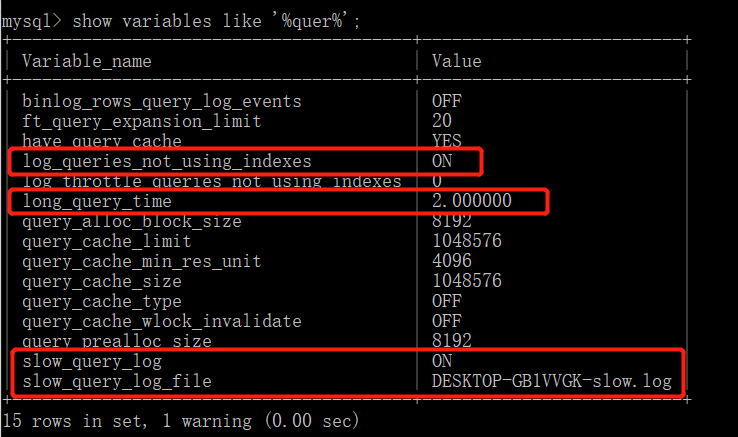This screenshot has width=738, height=437.
Task: Click the 1048576 value of query_cache_limit
Action: pyautogui.click(x=466, y=241)
